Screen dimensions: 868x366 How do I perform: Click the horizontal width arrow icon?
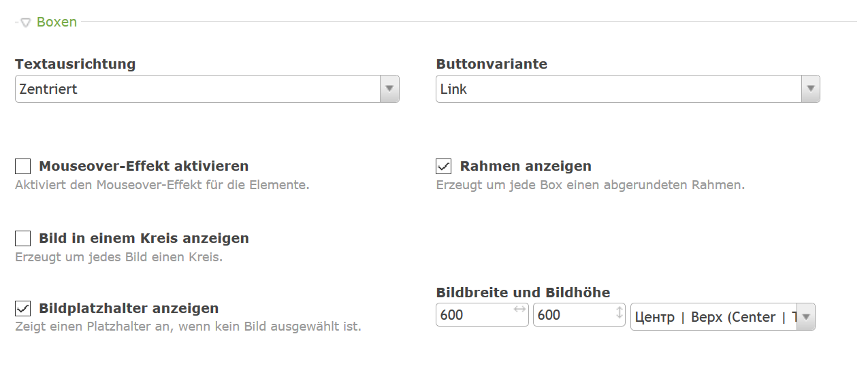pos(519,310)
